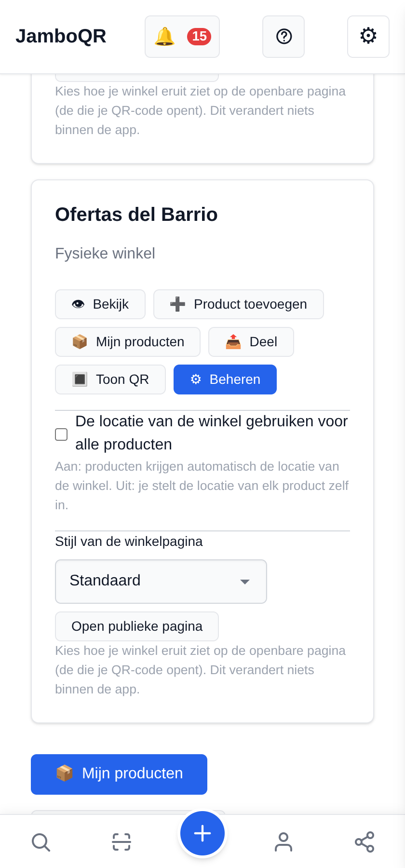Open the Standaard style dropdown
405x868 pixels.
[x=161, y=582]
